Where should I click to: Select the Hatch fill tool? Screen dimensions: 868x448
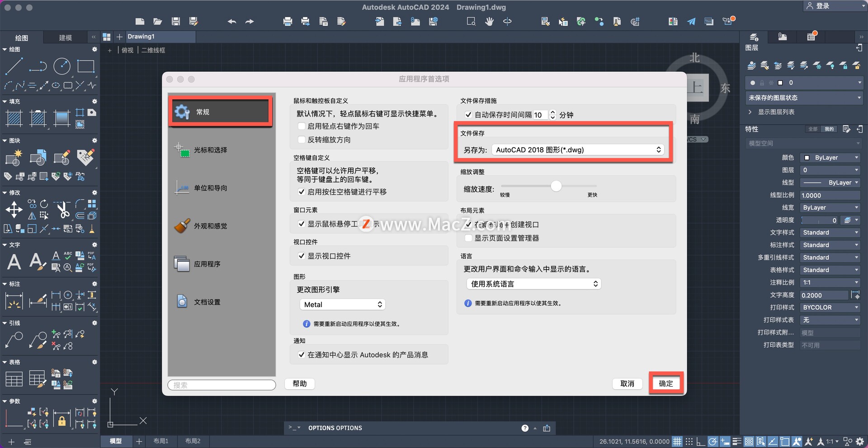click(x=14, y=119)
